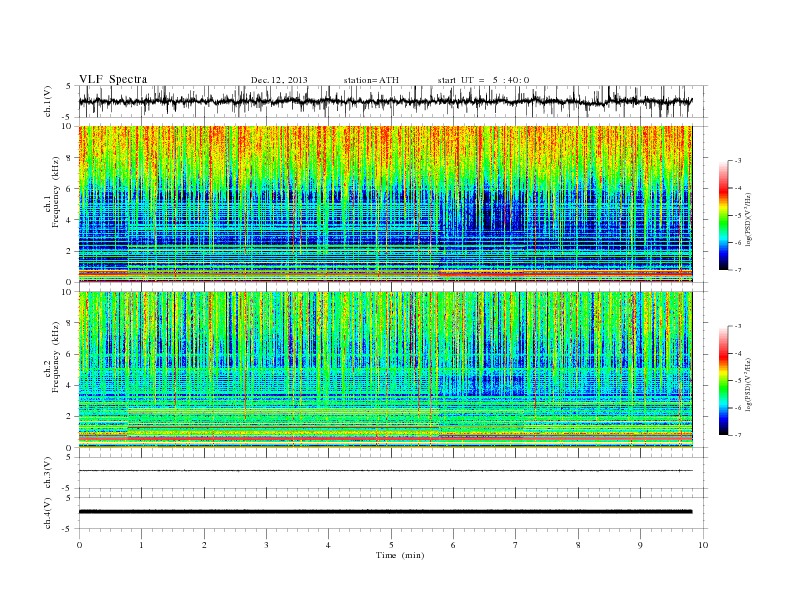
Task: Click the "station=ATH" header label
Action: 371,80
